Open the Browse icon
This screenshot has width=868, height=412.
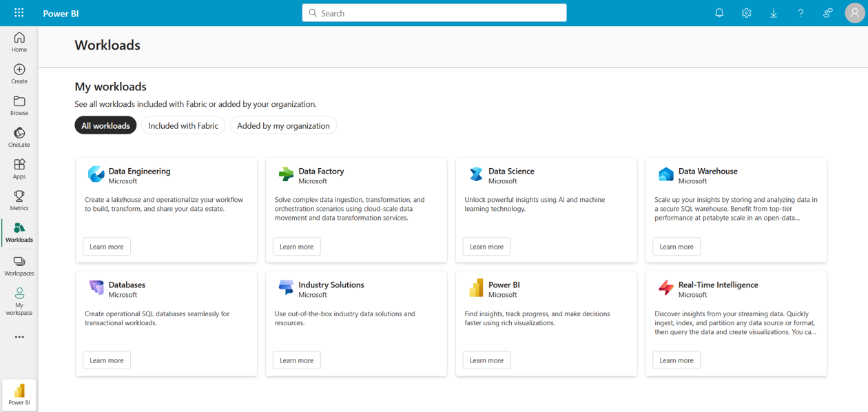click(x=19, y=105)
